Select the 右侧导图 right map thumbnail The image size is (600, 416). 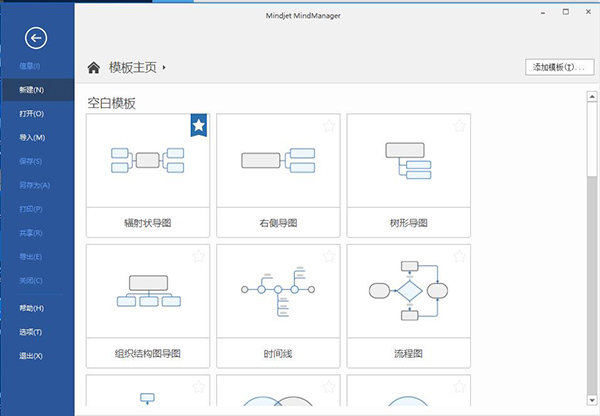278,160
